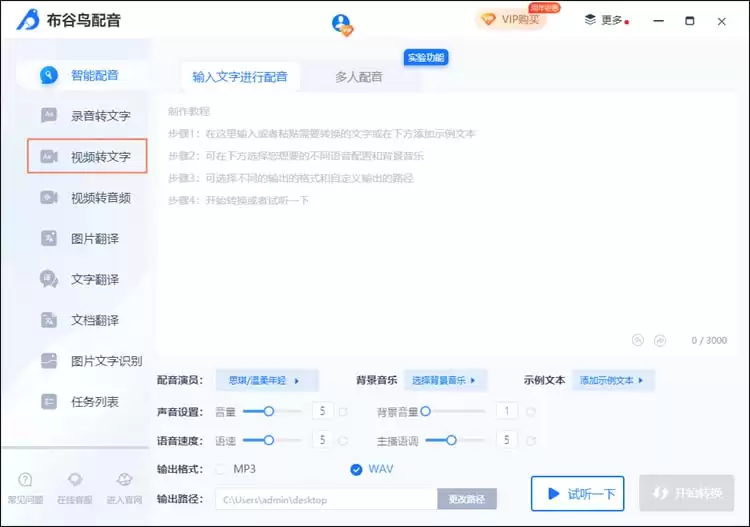750x527 pixels.
Task: Open 添加示例文本 dropdown
Action: point(613,380)
